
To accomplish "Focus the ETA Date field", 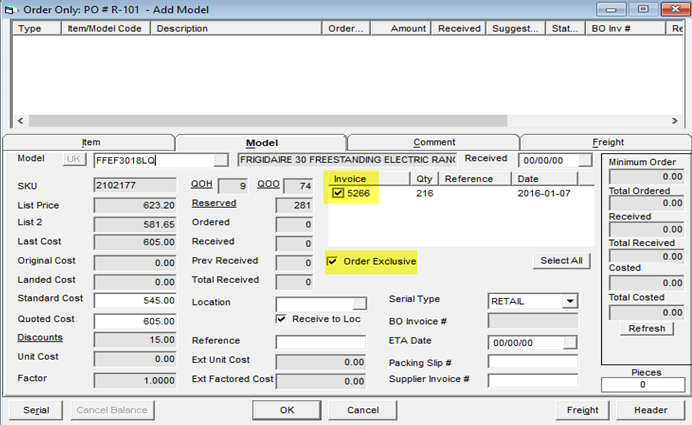I will (526, 342).
